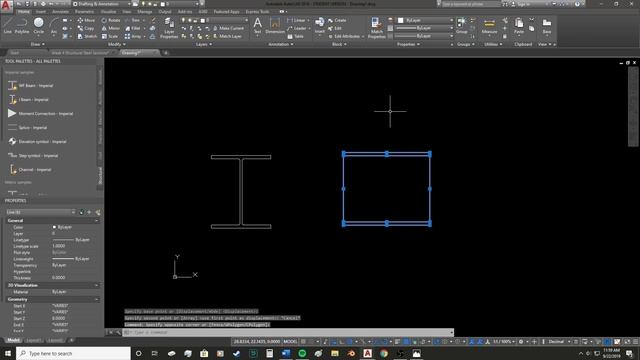640x360 pixels.
Task: Open the linetype ByLayer dropdown in ribbon
Action: tap(424, 36)
